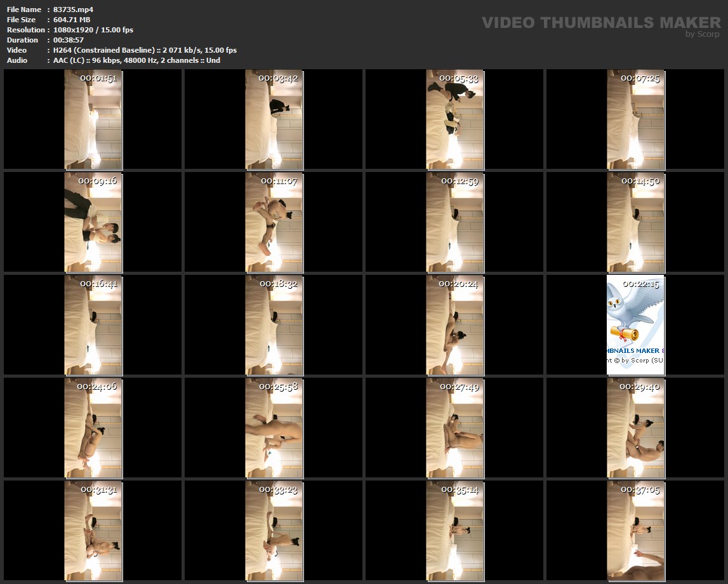
Task: Click the duration value 00:38:57
Action: (x=69, y=40)
